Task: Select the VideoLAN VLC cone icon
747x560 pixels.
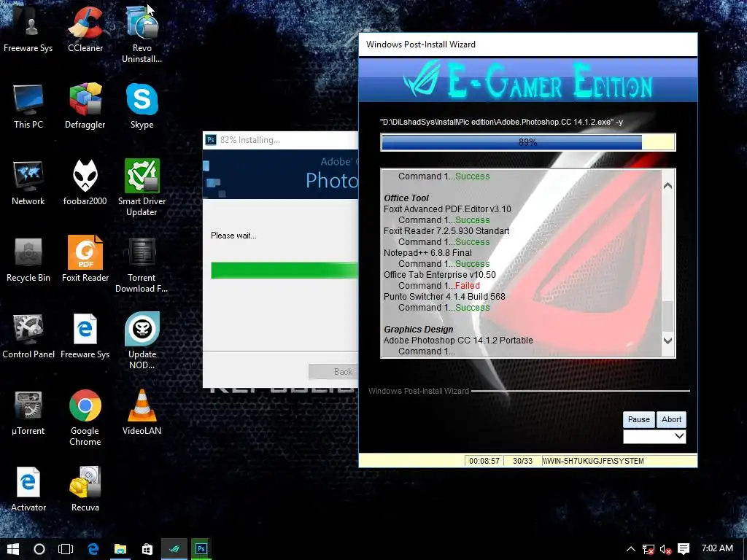Action: click(142, 412)
